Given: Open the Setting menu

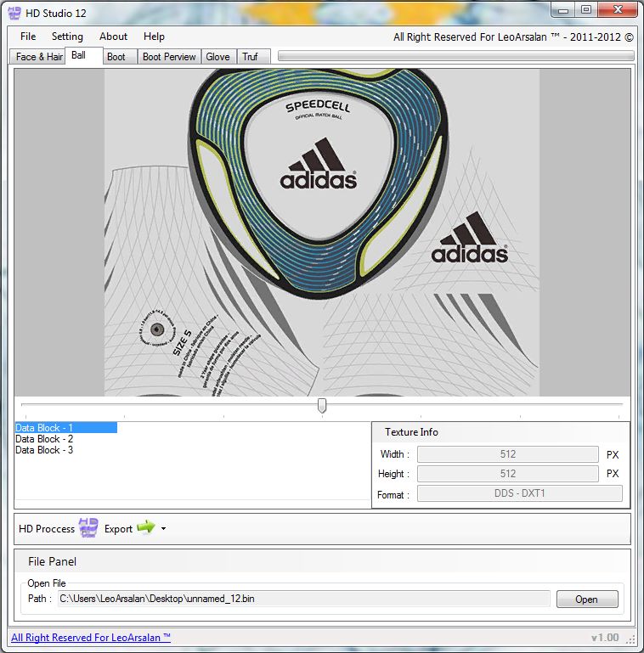Looking at the screenshot, I should pos(67,37).
